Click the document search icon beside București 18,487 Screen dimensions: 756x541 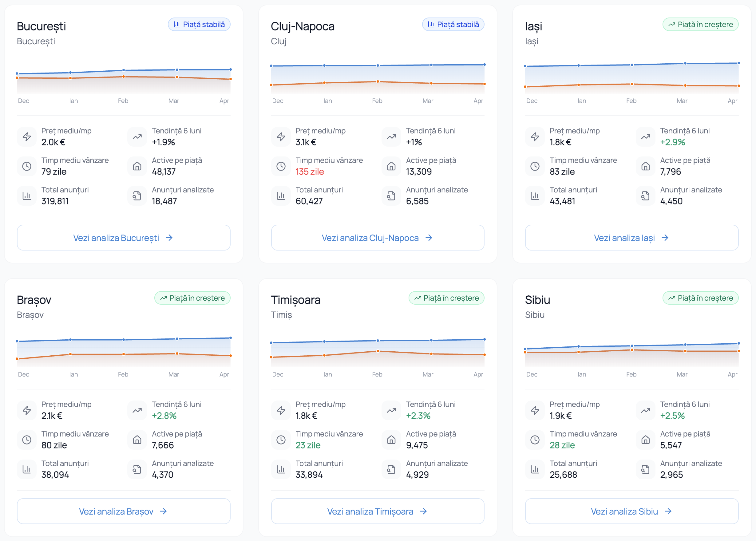tap(137, 196)
